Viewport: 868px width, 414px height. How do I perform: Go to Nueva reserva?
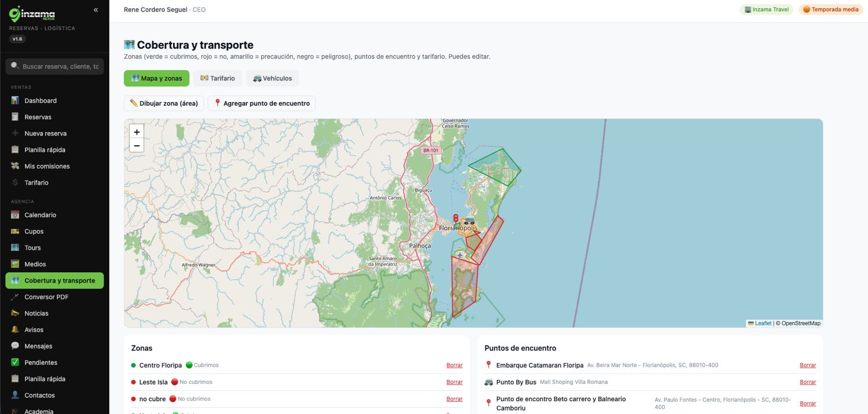(x=54, y=133)
